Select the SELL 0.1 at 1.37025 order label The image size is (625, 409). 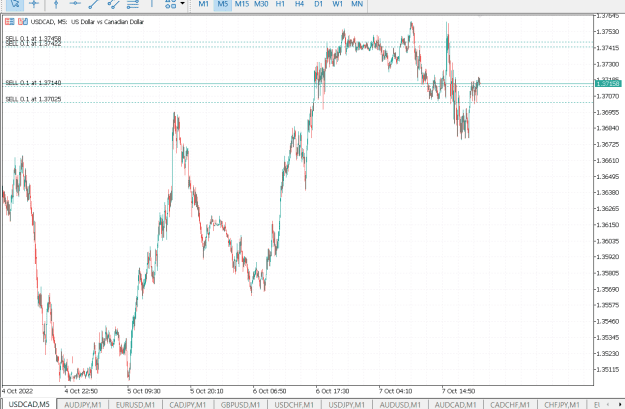33,99
